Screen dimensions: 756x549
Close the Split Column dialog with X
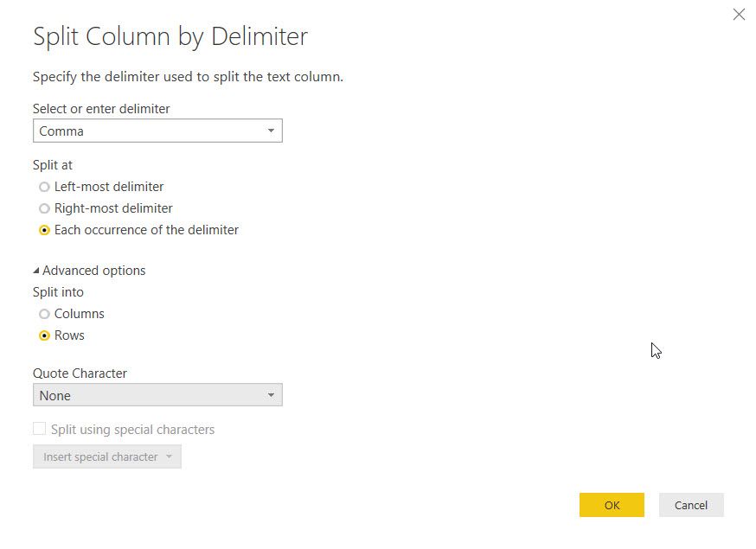coord(739,15)
